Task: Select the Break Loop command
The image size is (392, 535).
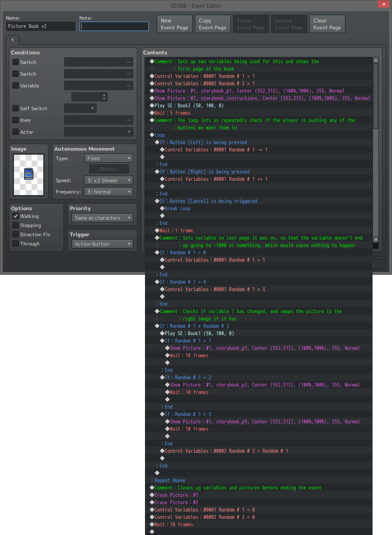Action: [259, 208]
